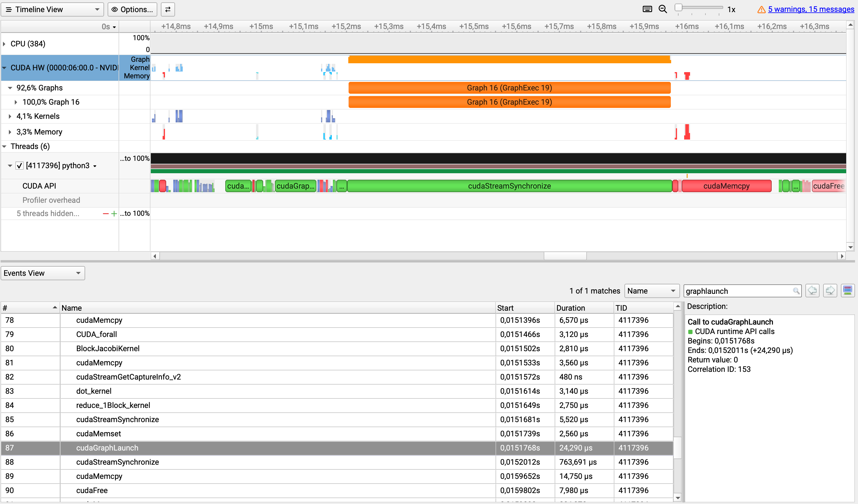Expand the CPU (384) row
This screenshot has height=504, width=858.
[x=4, y=43]
